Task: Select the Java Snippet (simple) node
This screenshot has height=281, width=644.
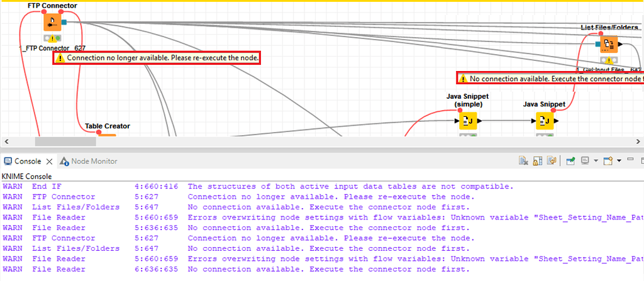Action: click(467, 121)
